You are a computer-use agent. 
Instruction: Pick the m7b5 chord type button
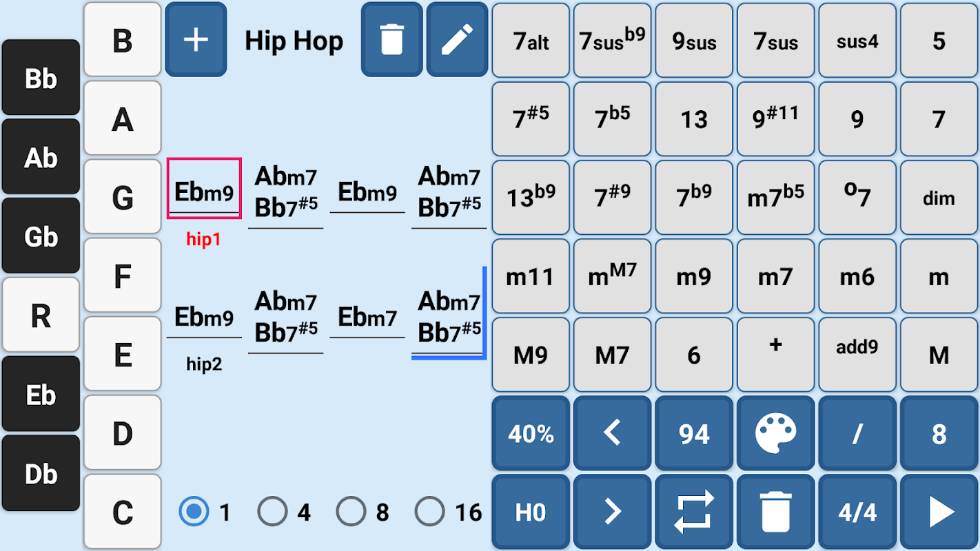[x=775, y=198]
